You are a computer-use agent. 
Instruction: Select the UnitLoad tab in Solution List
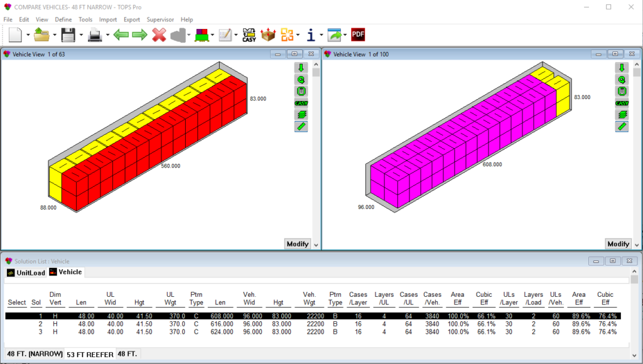click(x=26, y=272)
